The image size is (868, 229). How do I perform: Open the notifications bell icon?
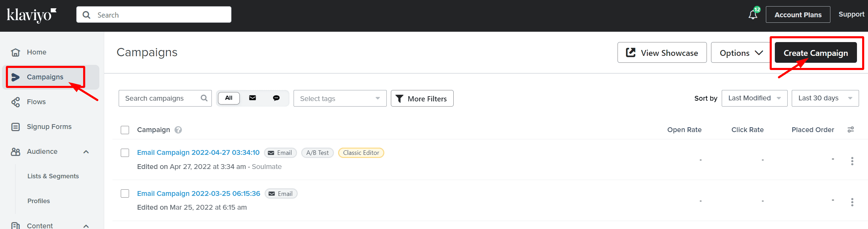(x=753, y=15)
